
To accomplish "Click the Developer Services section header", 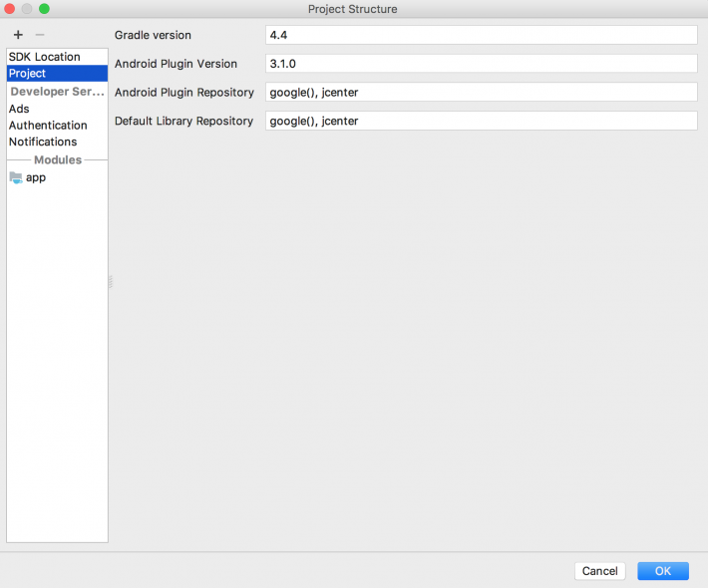I will click(57, 92).
